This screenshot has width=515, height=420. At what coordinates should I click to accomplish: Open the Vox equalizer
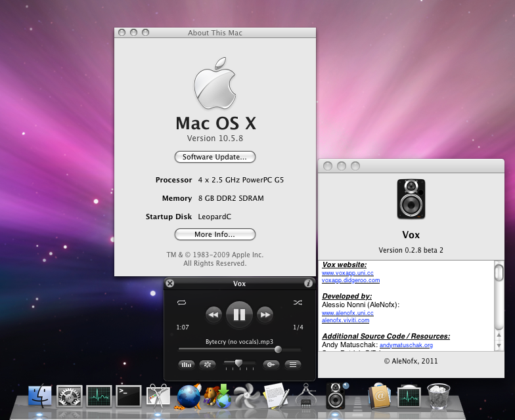coord(187,365)
